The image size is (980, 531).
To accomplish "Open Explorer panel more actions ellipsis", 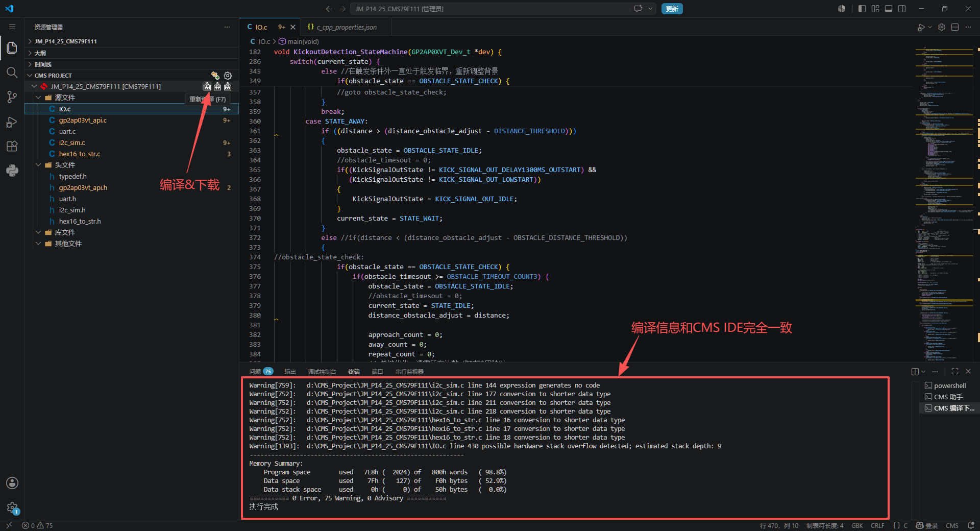I will (227, 27).
